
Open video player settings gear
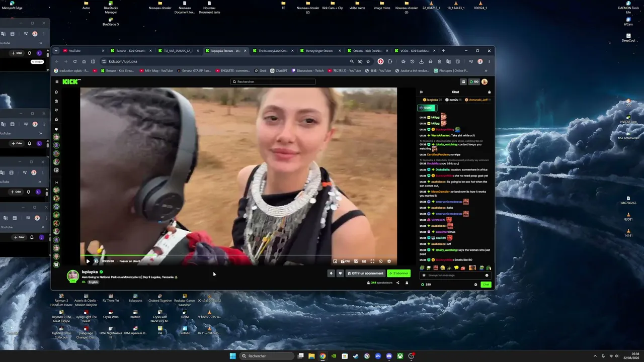tap(389, 261)
